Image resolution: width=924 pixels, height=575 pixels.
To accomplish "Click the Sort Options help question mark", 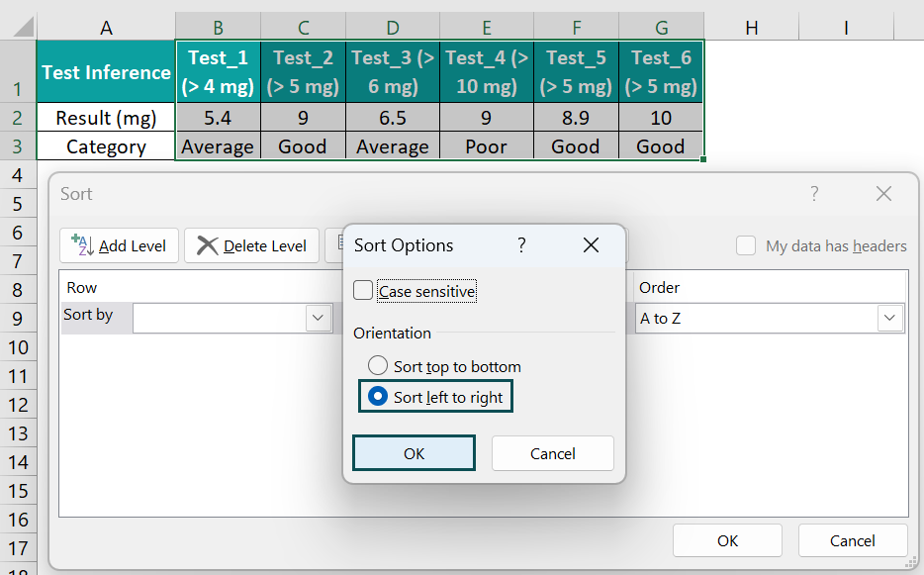I will pos(521,244).
